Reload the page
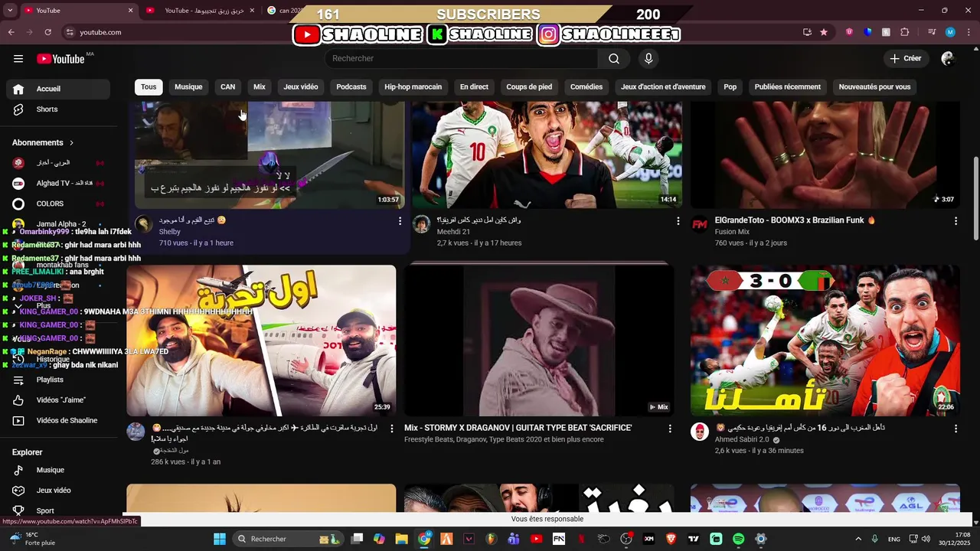Screen dimensions: 980x551 point(47,32)
